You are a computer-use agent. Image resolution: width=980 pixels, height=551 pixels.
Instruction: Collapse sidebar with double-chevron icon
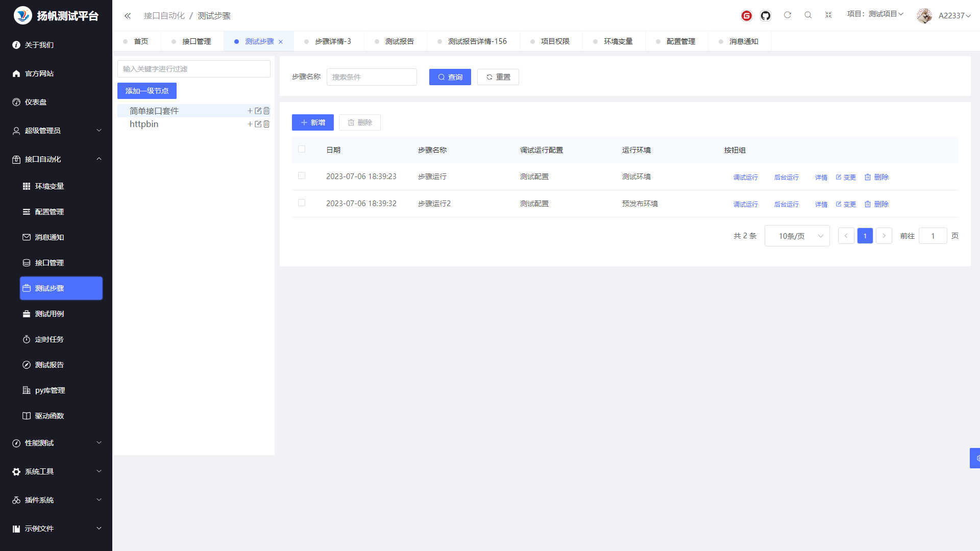point(128,16)
